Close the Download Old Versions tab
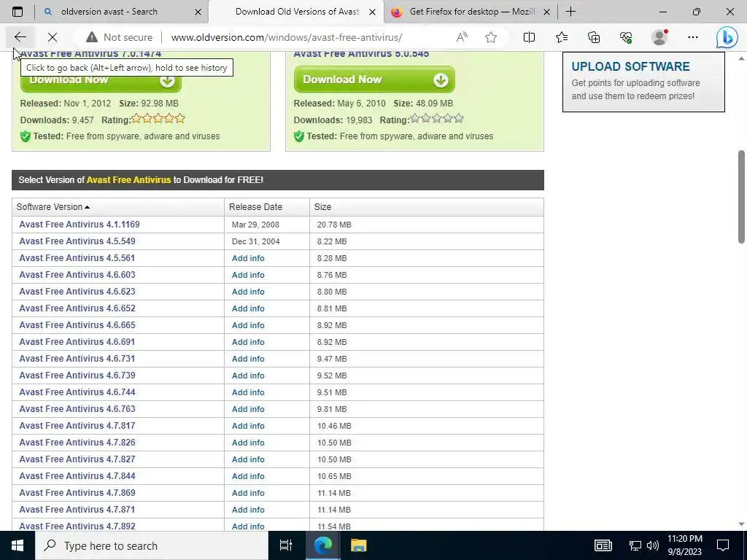This screenshot has height=560, width=747. pos(373,12)
